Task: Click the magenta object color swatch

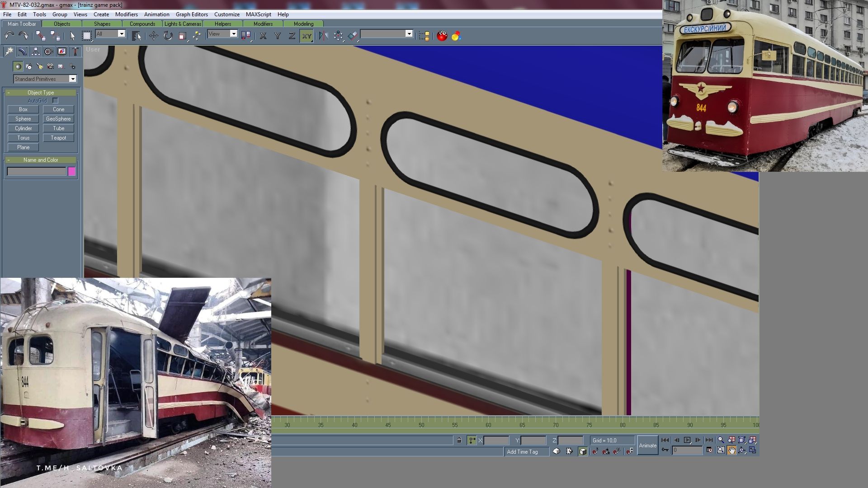Action: (71, 171)
